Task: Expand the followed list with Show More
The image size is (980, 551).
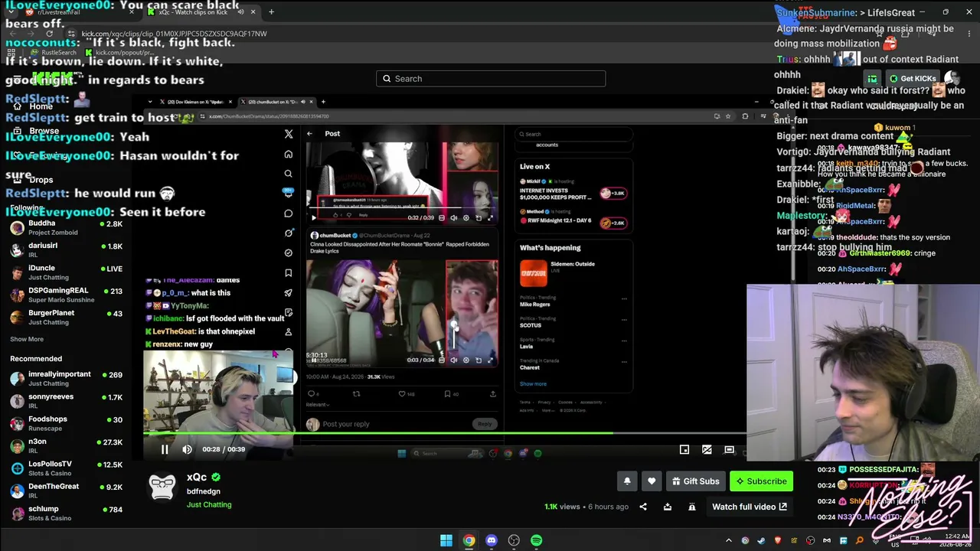Action: pyautogui.click(x=27, y=339)
